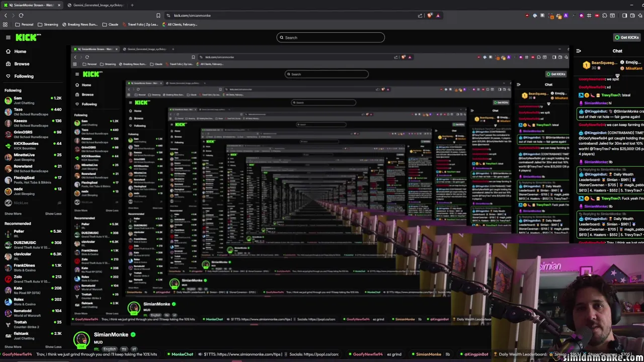View site info icon beside kick.com address
Image resolution: width=644 pixels, height=362 pixels.
coord(168,16)
